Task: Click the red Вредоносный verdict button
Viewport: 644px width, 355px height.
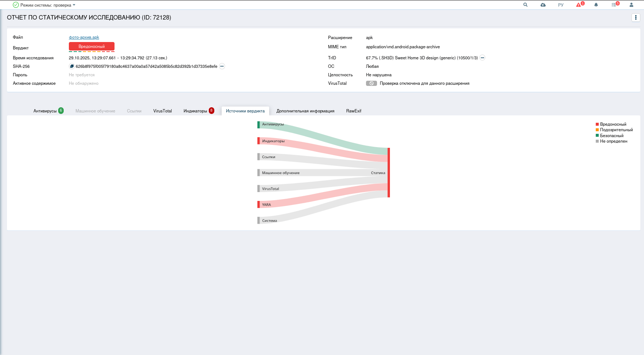Action: point(92,46)
